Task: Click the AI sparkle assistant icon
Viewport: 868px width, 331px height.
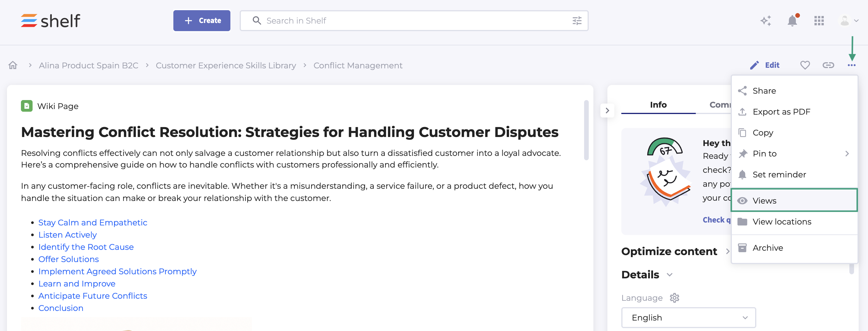Action: coord(766,21)
